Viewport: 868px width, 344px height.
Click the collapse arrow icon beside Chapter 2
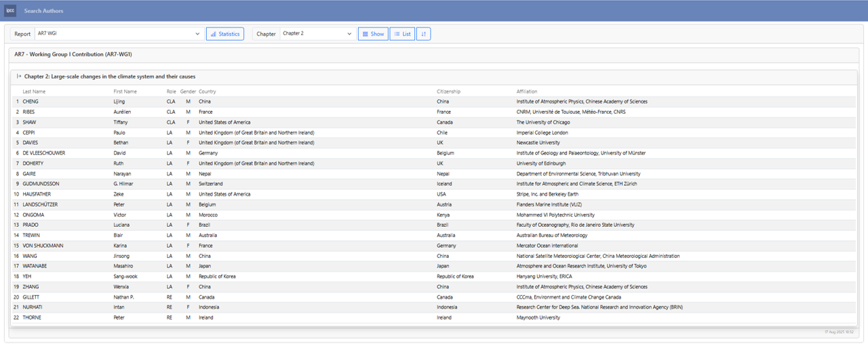point(19,77)
